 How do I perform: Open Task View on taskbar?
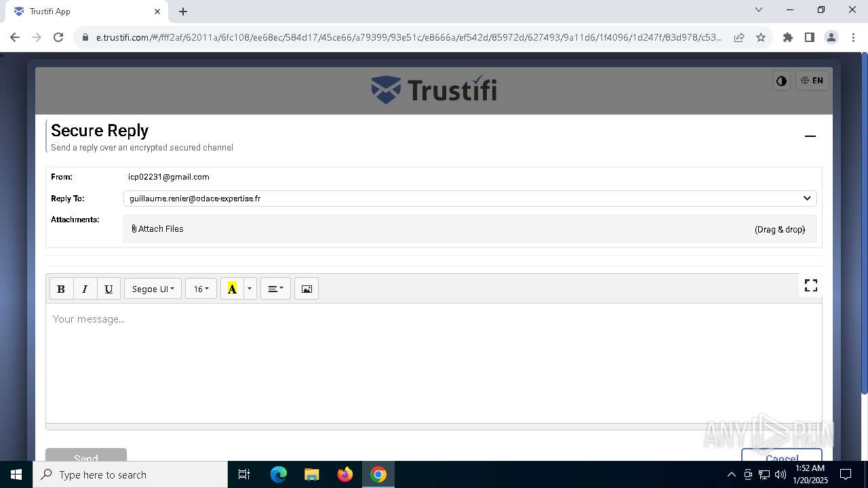coord(244,474)
